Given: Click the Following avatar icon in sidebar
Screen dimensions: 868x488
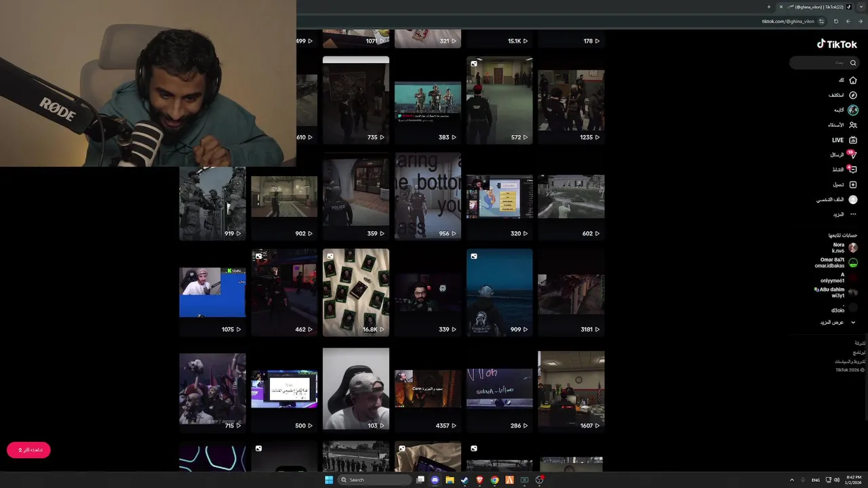Looking at the screenshot, I should tap(853, 110).
